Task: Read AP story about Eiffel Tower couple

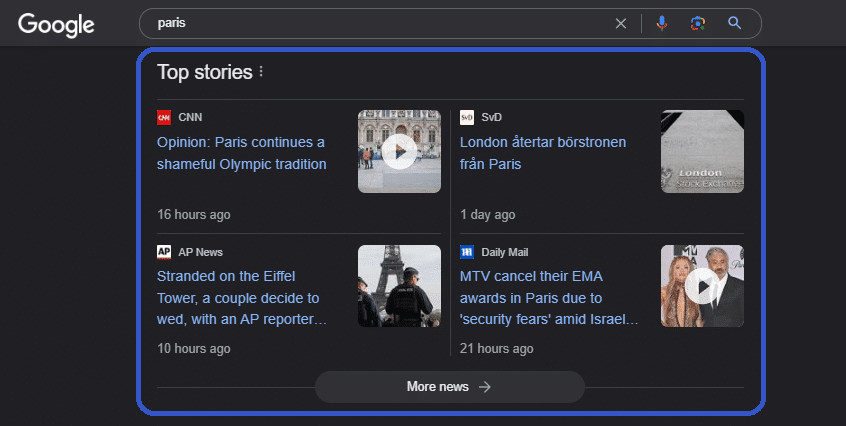Action: pos(238,297)
